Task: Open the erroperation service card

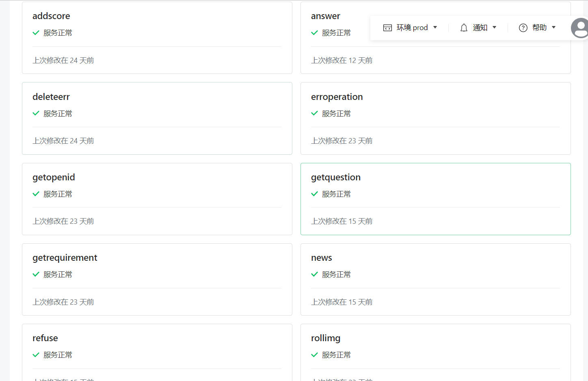Action: pyautogui.click(x=436, y=118)
